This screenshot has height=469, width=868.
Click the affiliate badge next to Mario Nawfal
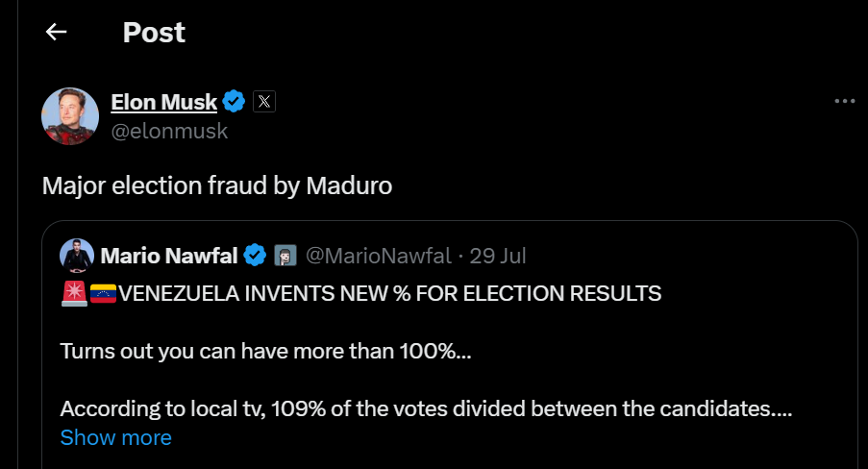285,256
